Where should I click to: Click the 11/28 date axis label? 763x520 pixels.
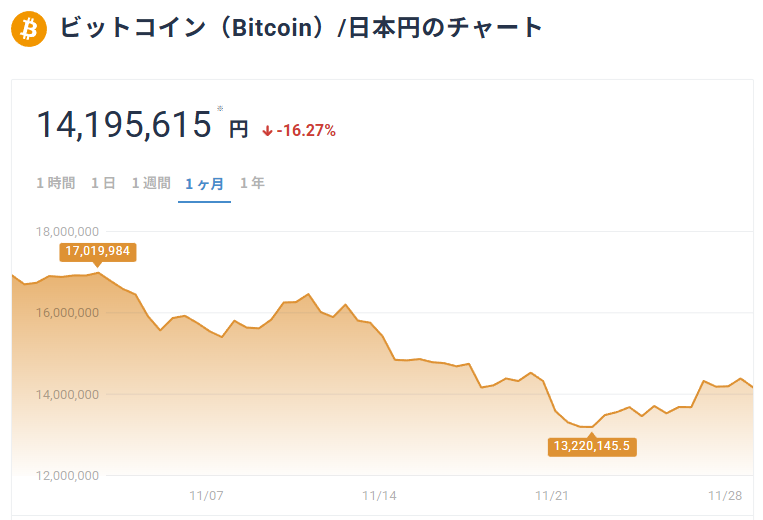click(x=724, y=495)
